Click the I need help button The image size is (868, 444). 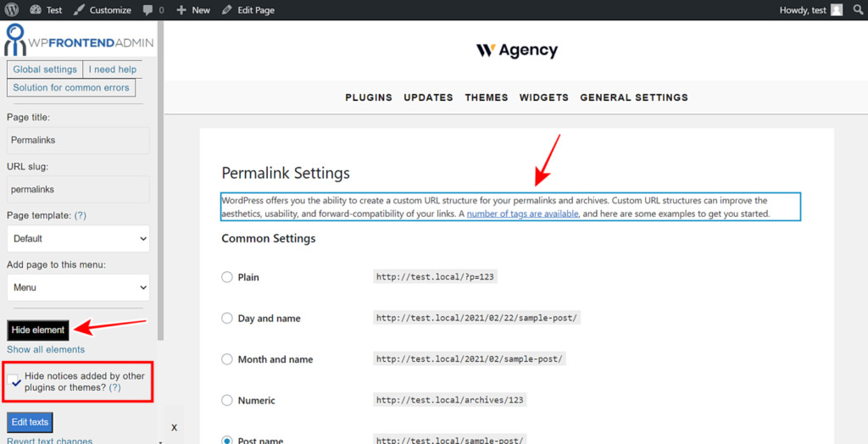[113, 69]
